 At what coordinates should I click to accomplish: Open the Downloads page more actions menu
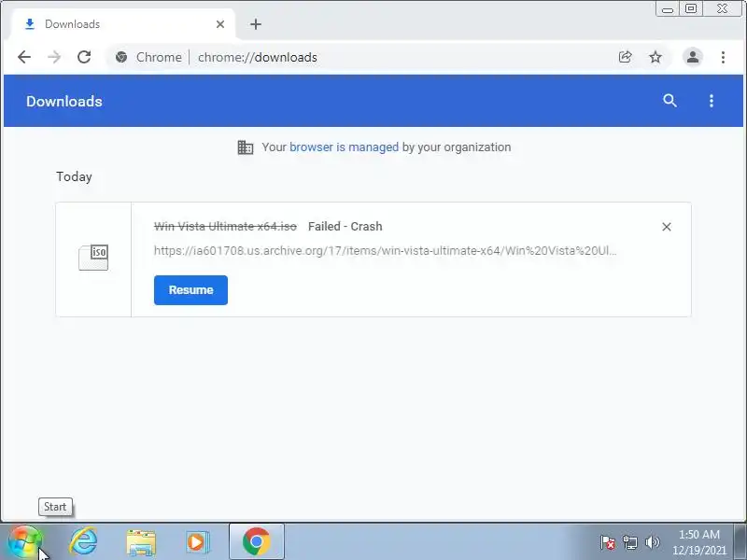(x=712, y=101)
